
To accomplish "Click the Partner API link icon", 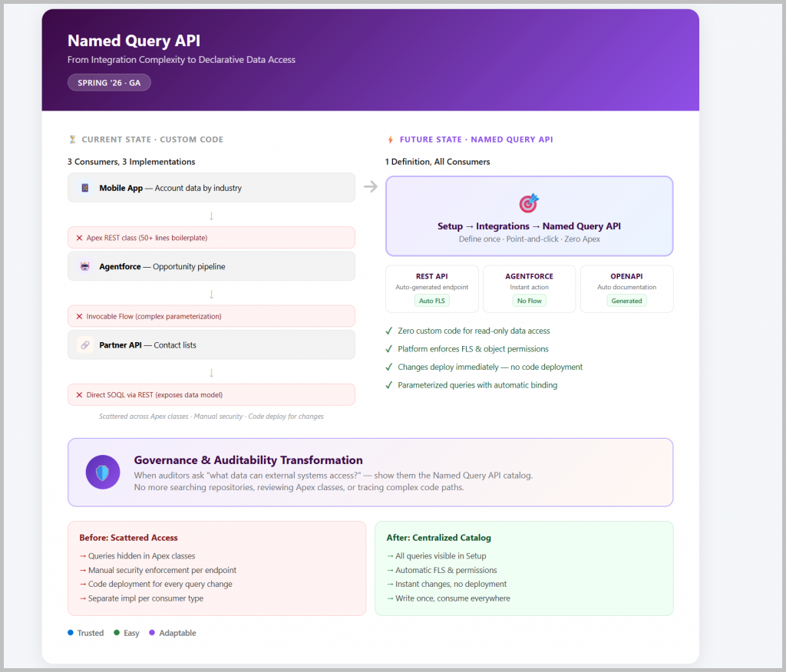I will click(x=85, y=345).
